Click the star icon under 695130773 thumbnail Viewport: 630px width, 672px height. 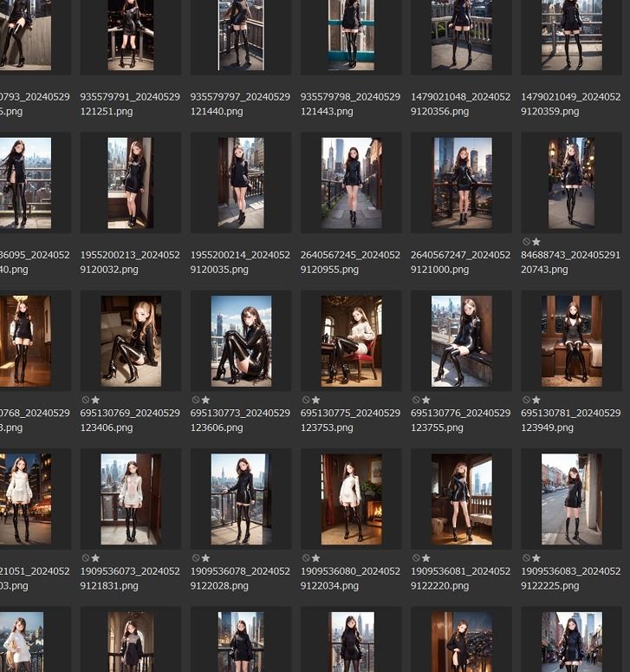[x=205, y=400]
